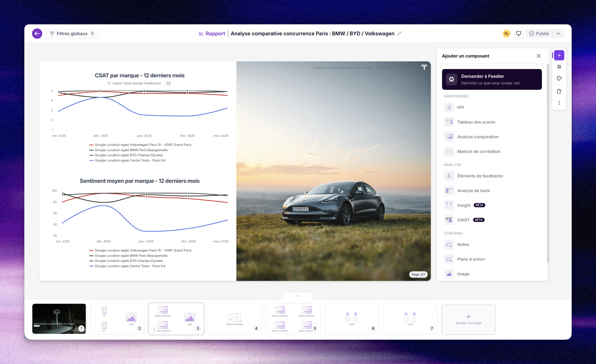
Task: Add Matrice de corrélation component
Action: tap(492, 151)
